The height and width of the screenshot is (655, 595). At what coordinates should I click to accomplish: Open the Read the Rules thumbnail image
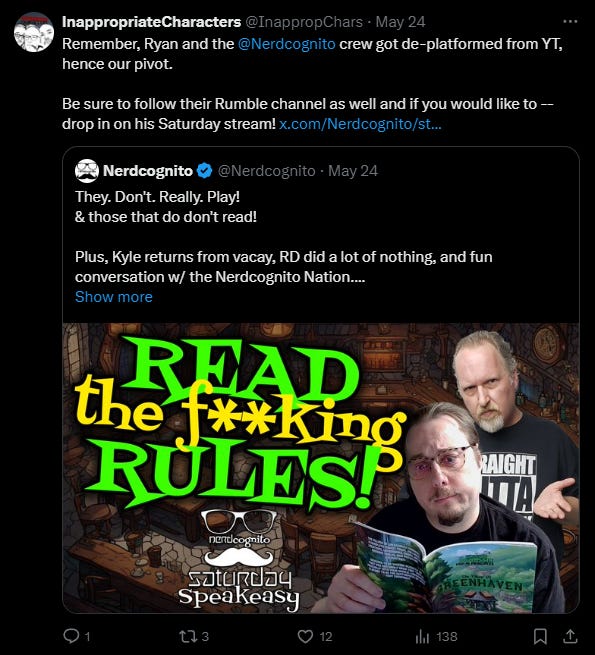click(x=321, y=468)
